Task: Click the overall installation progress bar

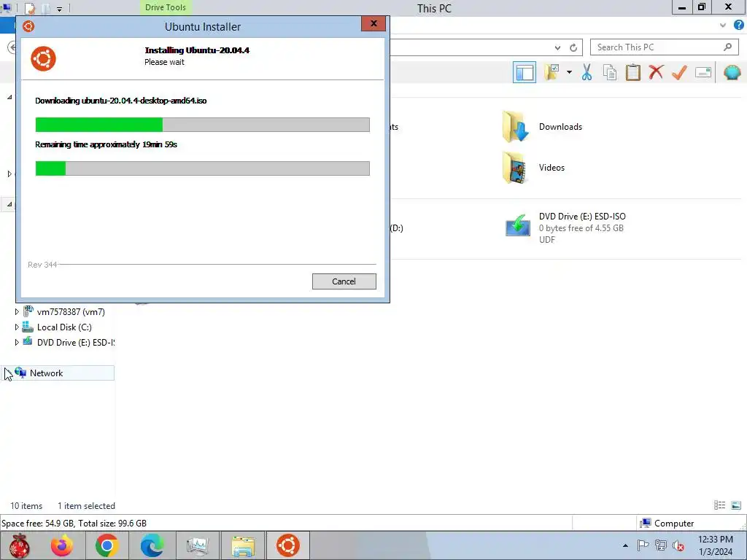Action: point(203,168)
